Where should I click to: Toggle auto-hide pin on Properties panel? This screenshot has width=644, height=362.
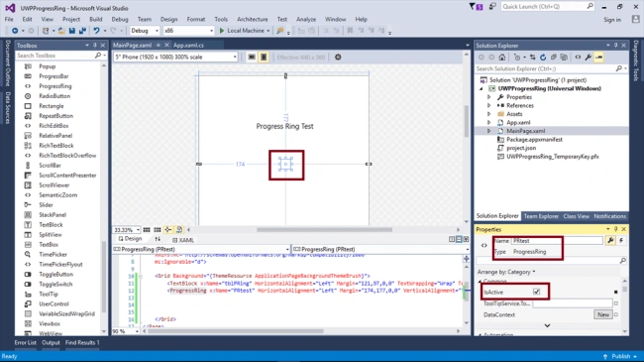tap(615, 229)
